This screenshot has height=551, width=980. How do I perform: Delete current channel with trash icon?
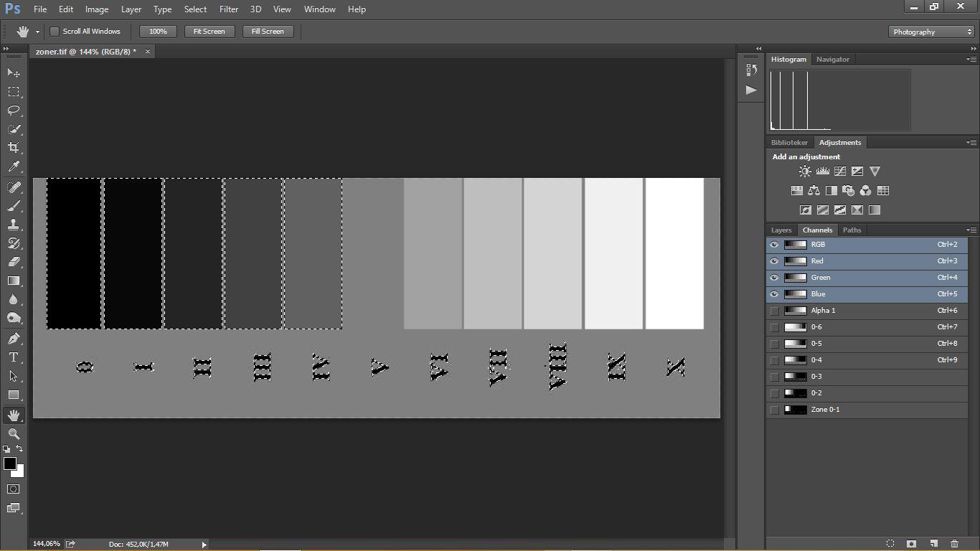coord(954,544)
